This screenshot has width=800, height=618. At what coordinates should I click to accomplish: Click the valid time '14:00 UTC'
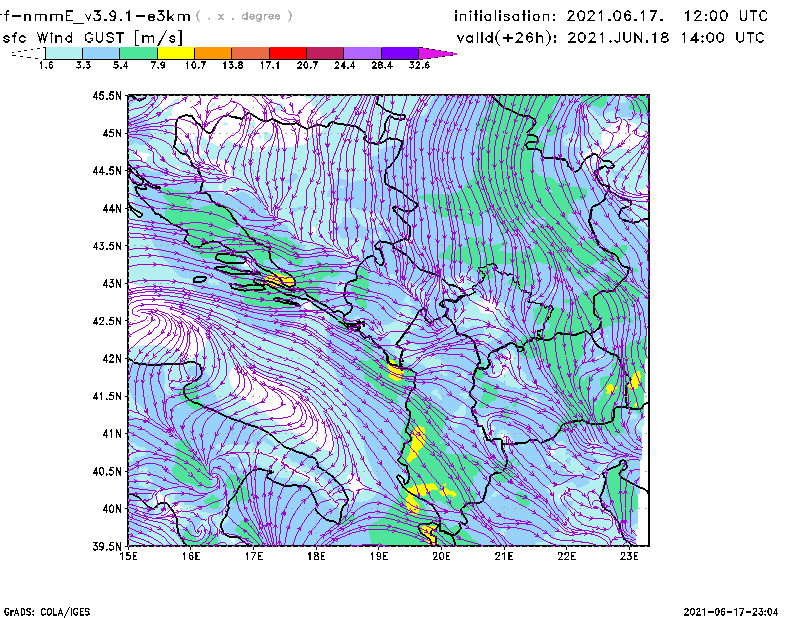point(723,38)
